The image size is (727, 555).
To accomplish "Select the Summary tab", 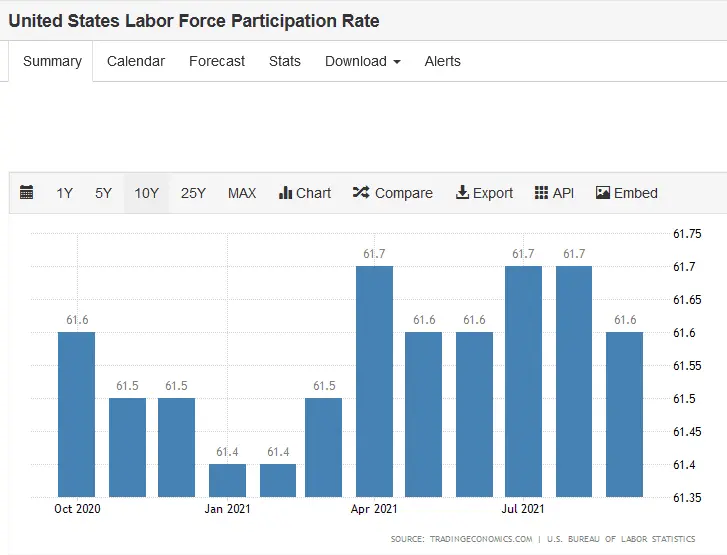I will [52, 61].
